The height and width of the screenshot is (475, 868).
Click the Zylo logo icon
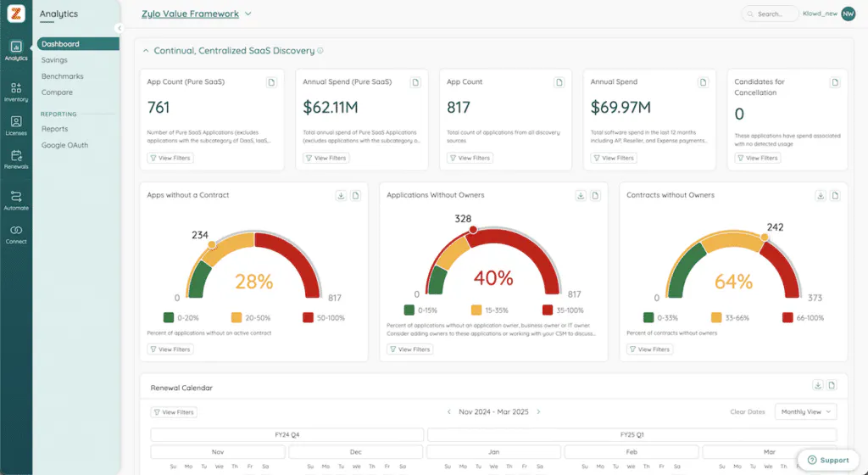[x=16, y=14]
